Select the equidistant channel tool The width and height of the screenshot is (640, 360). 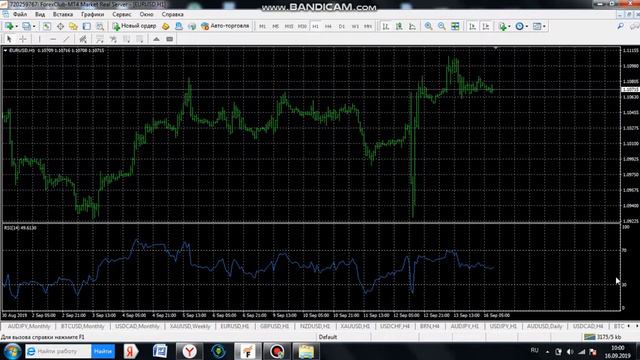(82, 39)
